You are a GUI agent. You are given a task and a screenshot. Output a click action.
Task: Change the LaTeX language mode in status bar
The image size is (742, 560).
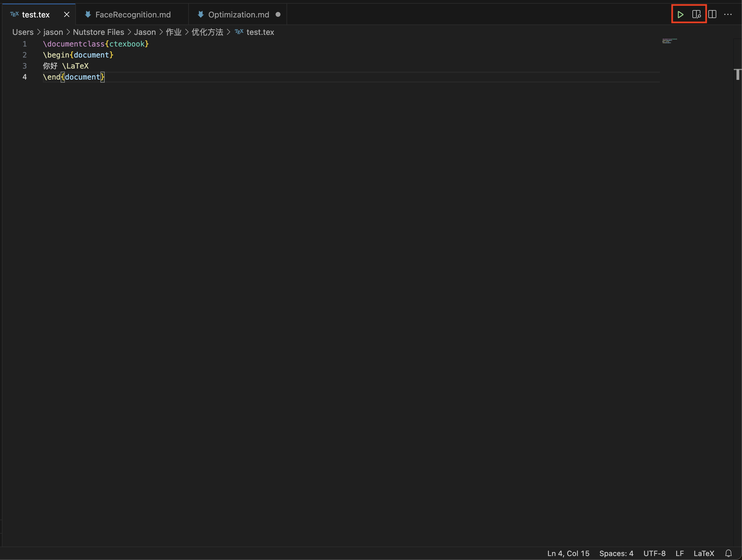[x=704, y=553]
